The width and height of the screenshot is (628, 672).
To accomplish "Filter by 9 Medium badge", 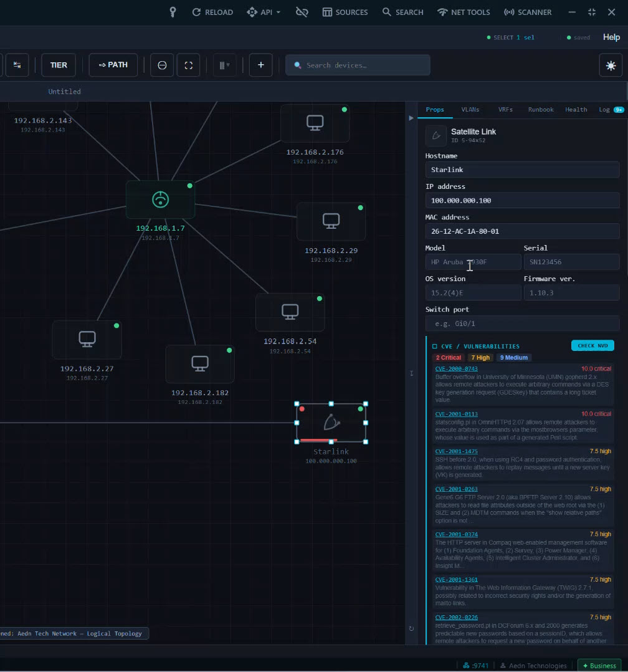I will [513, 357].
